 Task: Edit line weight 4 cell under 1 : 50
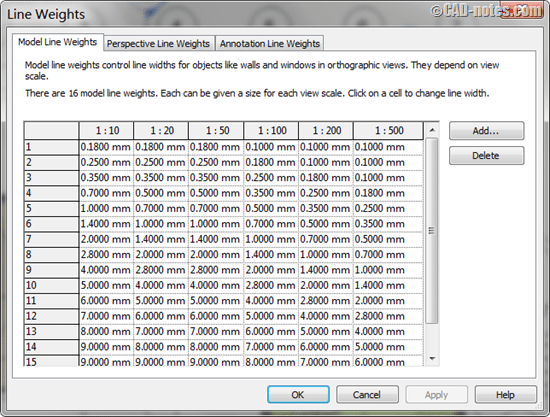tap(216, 193)
